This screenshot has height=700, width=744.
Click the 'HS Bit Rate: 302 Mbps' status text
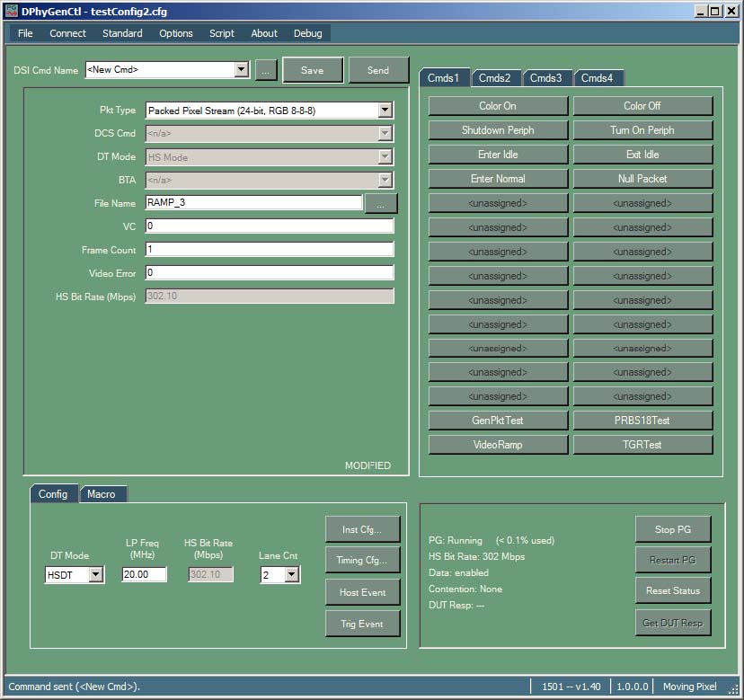[476, 556]
